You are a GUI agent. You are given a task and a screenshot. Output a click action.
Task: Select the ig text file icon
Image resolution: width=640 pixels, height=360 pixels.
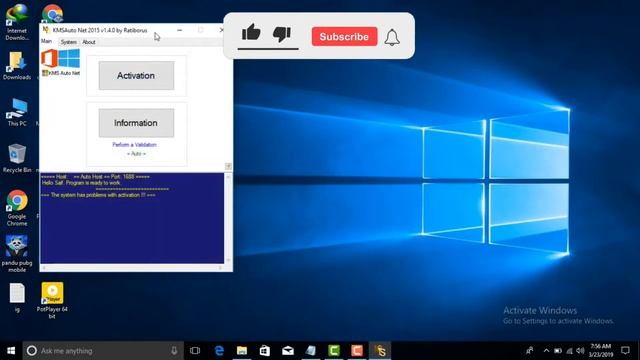17,298
